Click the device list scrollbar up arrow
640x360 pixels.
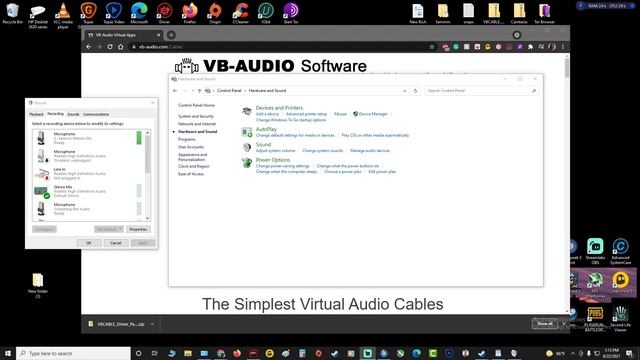pyautogui.click(x=148, y=133)
